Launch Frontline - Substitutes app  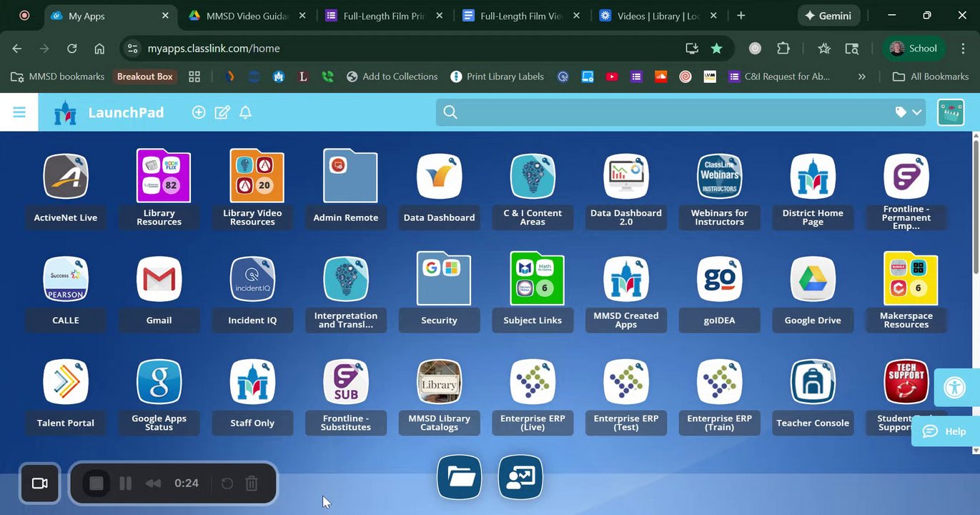click(x=346, y=382)
